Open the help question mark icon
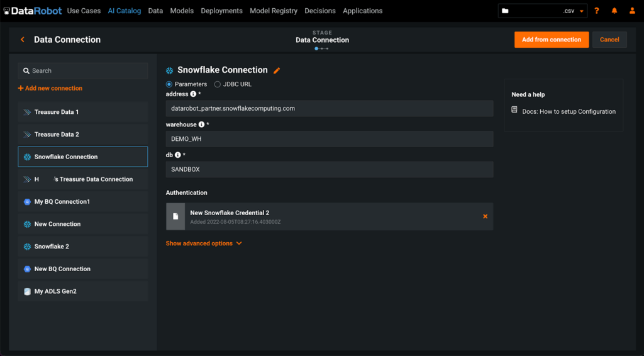This screenshot has height=356, width=644. [x=597, y=11]
